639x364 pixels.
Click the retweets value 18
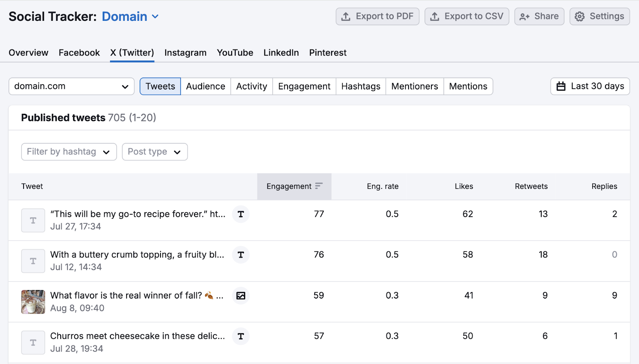click(543, 255)
